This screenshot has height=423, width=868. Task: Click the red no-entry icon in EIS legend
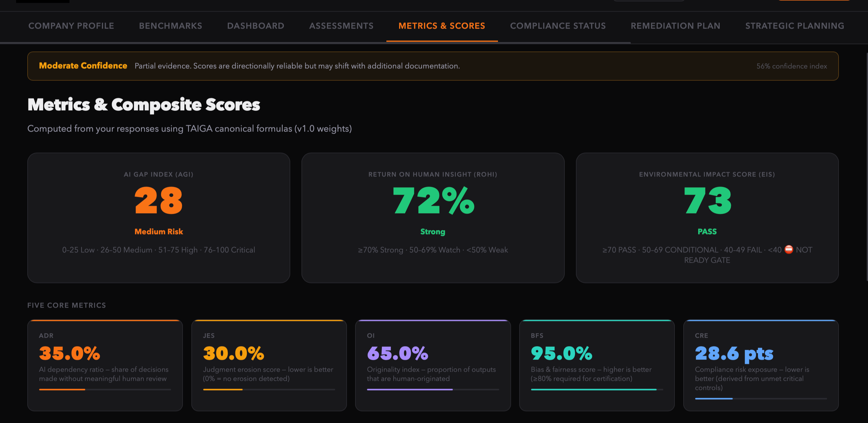point(789,250)
